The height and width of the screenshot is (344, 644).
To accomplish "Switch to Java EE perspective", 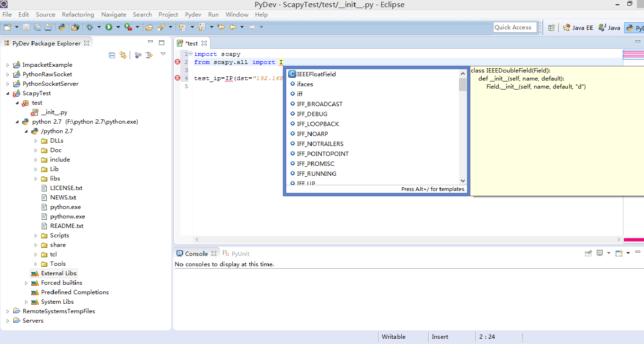I will point(578,27).
